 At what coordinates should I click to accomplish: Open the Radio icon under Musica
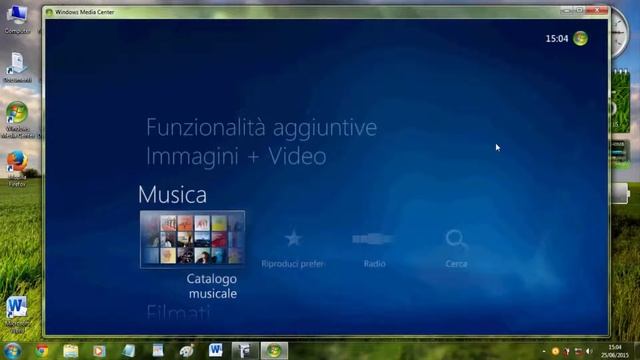point(374,239)
